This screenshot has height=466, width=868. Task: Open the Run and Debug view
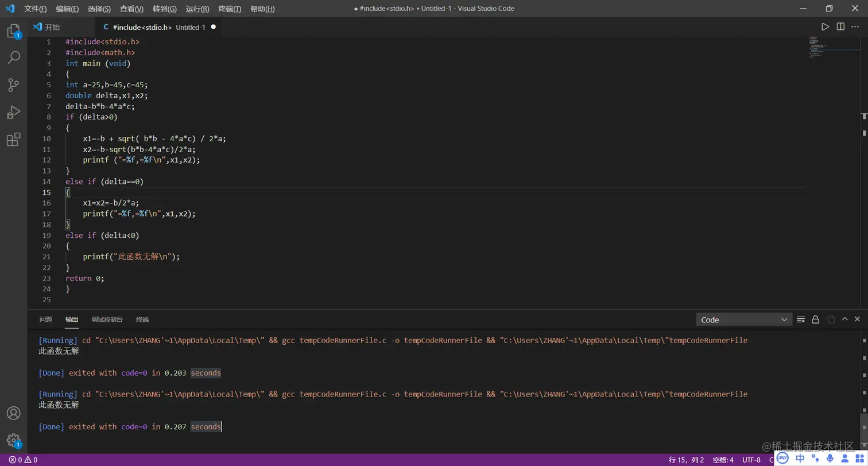tap(13, 112)
